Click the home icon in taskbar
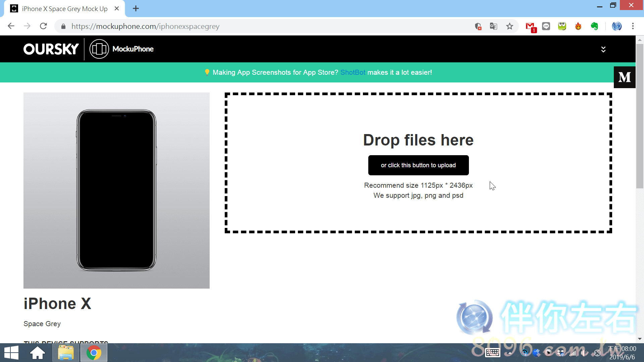The image size is (644, 362). (x=38, y=353)
